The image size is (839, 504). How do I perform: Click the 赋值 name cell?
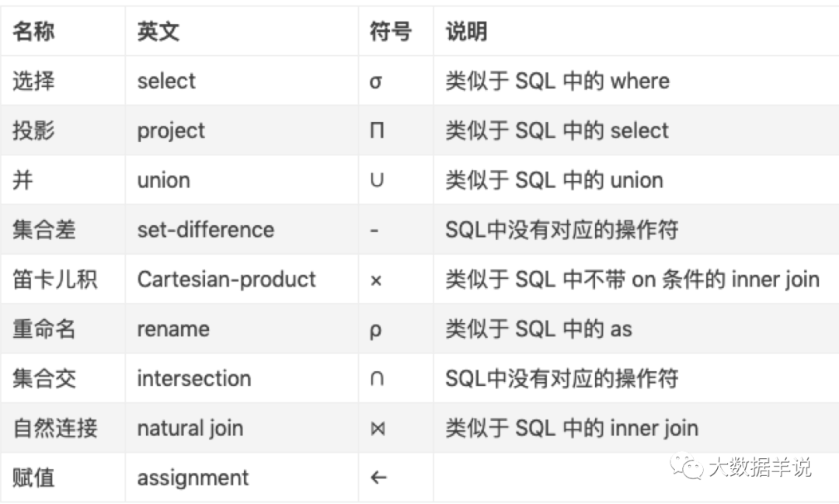(x=33, y=478)
